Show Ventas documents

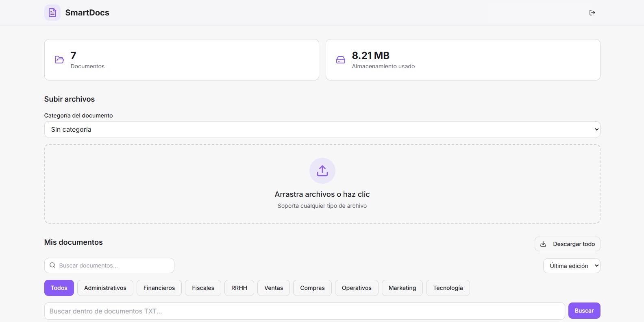pos(274,288)
